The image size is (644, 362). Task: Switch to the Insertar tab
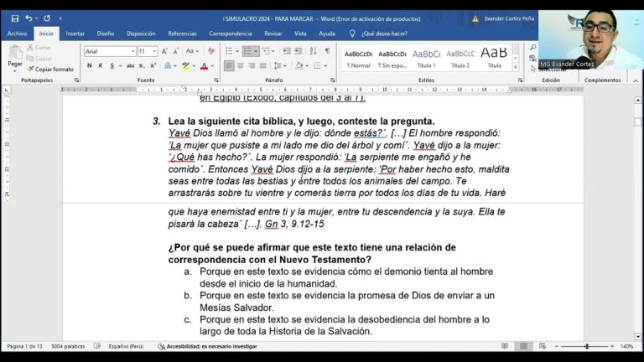click(x=75, y=34)
